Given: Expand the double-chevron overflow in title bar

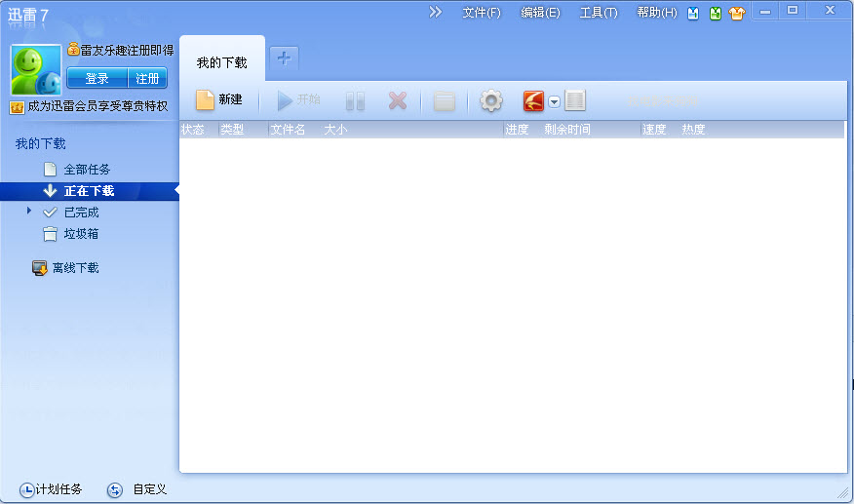Looking at the screenshot, I should tap(435, 12).
